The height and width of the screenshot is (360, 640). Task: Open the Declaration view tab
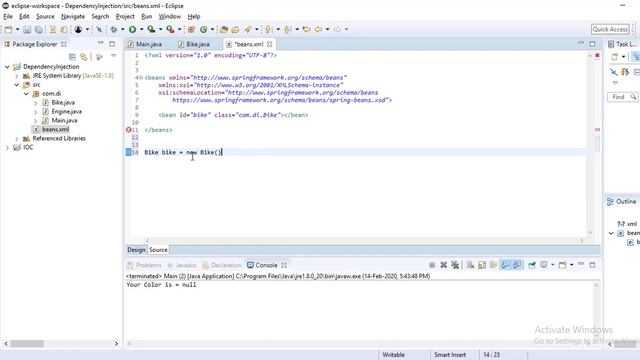point(222,265)
